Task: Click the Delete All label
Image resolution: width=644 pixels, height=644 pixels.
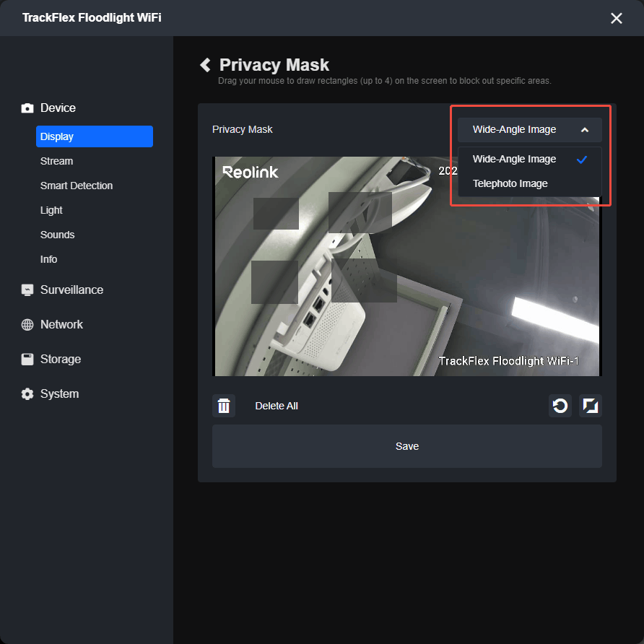Action: click(277, 406)
